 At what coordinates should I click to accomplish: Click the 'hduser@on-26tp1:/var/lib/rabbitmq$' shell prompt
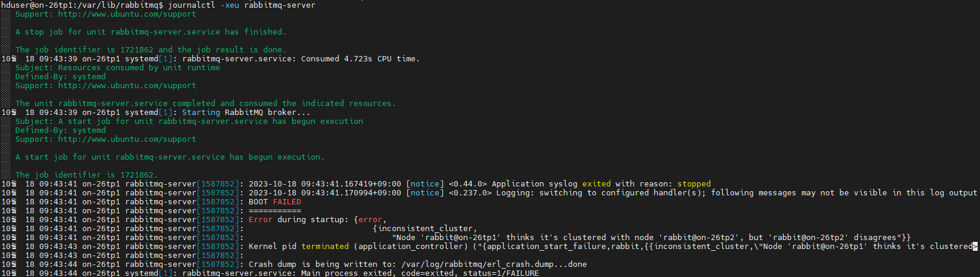coord(82,5)
